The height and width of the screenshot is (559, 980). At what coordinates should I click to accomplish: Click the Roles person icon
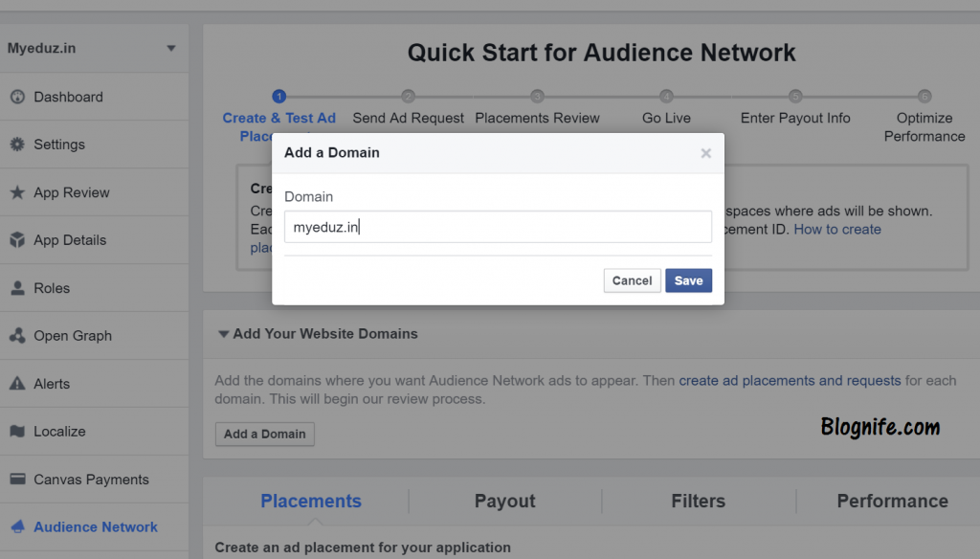pos(17,288)
